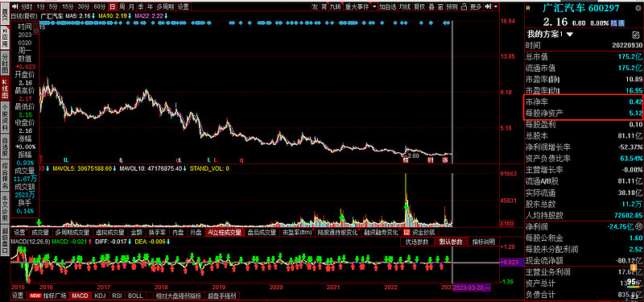Click the arrow-to-bar icon after 更多

488,6
